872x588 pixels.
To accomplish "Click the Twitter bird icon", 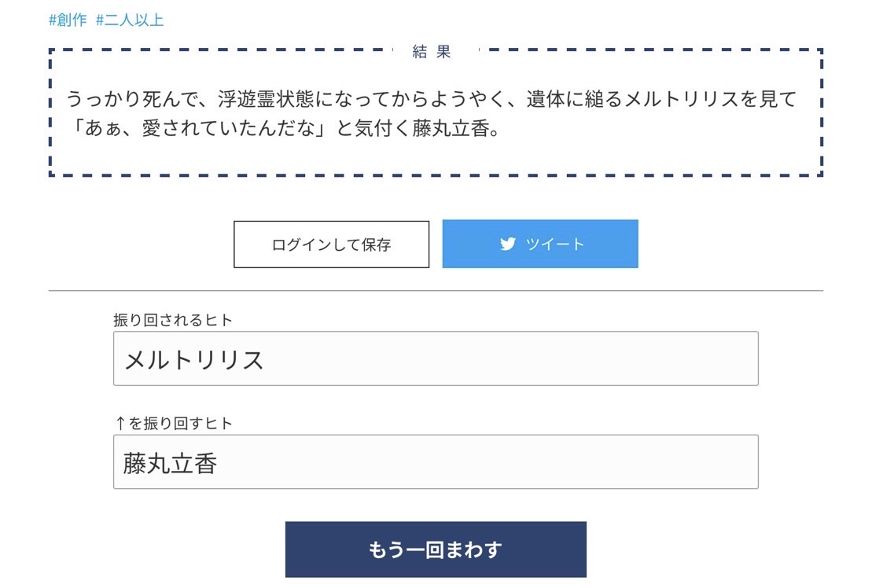I will point(507,244).
